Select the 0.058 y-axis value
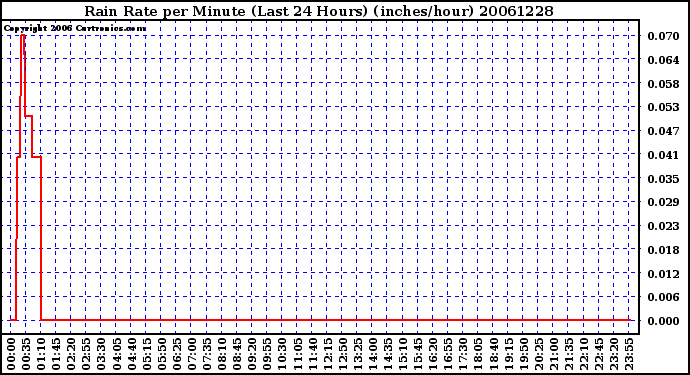The width and height of the screenshot is (690, 375). click(663, 84)
